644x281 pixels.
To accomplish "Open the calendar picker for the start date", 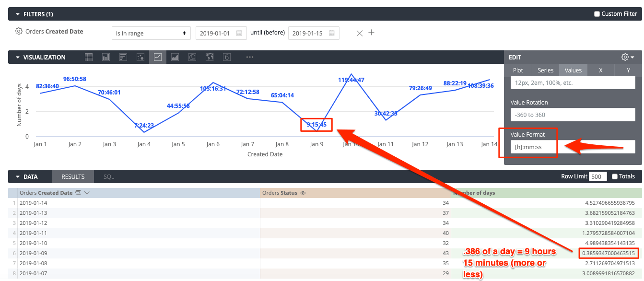I will pyautogui.click(x=238, y=33).
